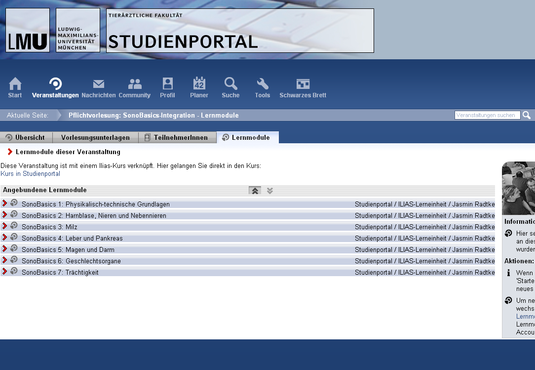
Task: Click module icon of SonoBasics 5
Action: coord(14,248)
